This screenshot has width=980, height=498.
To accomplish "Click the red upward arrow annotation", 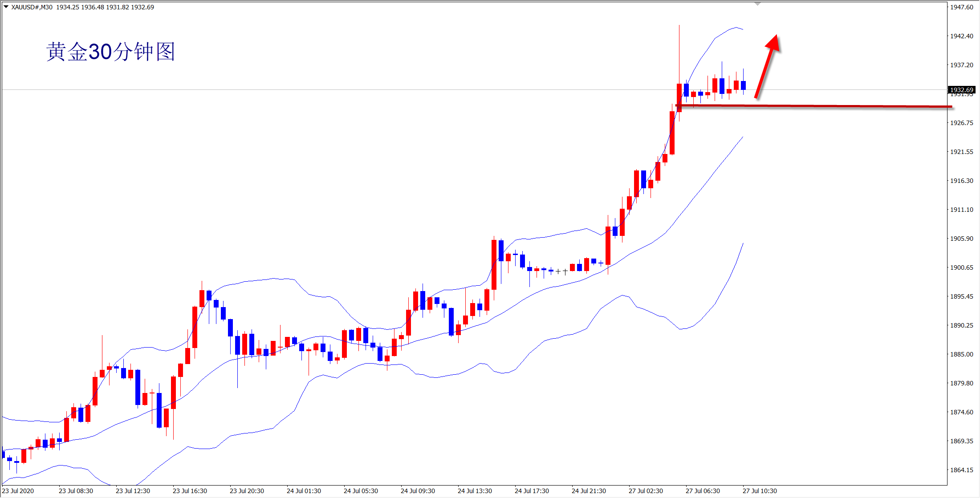I will [767, 66].
